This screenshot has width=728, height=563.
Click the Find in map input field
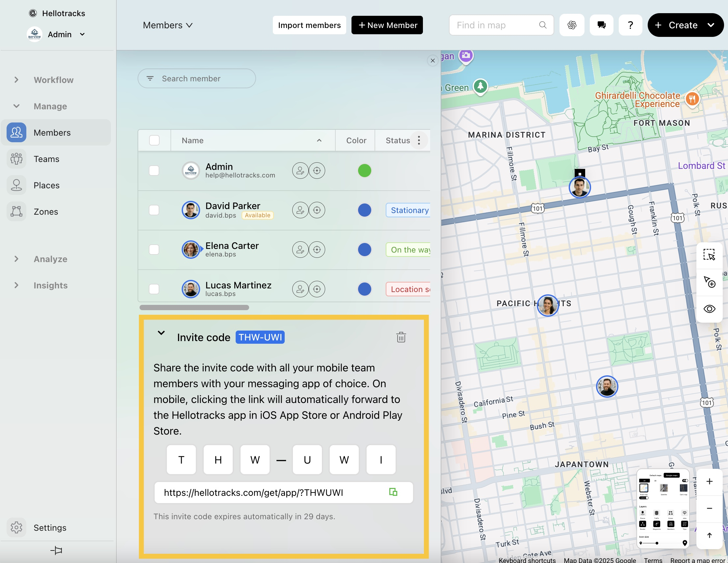(x=501, y=25)
